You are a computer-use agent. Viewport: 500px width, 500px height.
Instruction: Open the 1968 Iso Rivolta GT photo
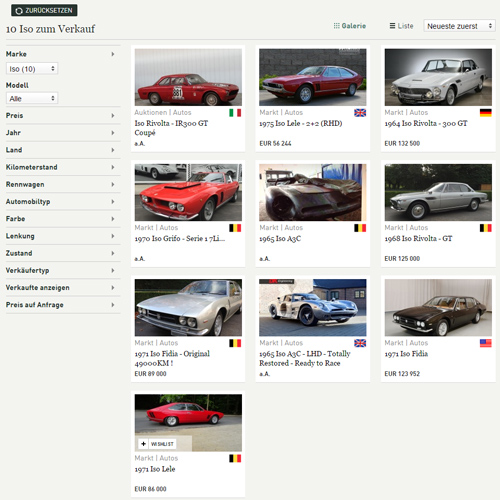coord(438,192)
